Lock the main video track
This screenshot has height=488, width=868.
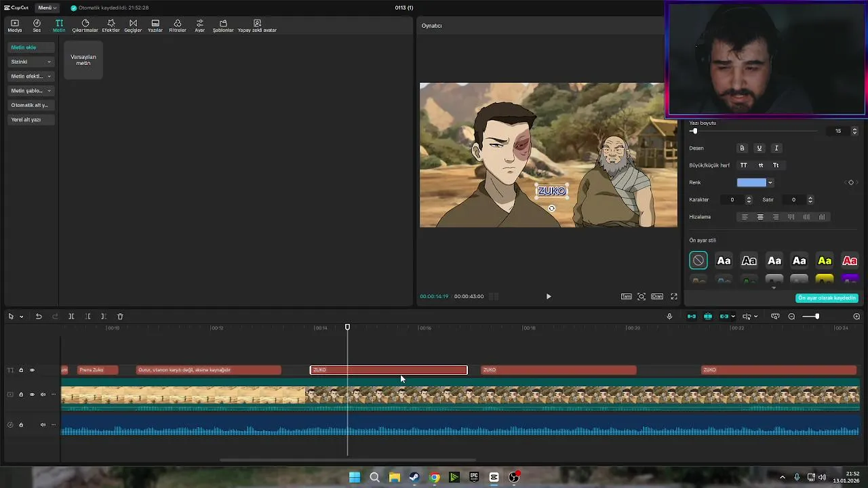click(x=21, y=394)
